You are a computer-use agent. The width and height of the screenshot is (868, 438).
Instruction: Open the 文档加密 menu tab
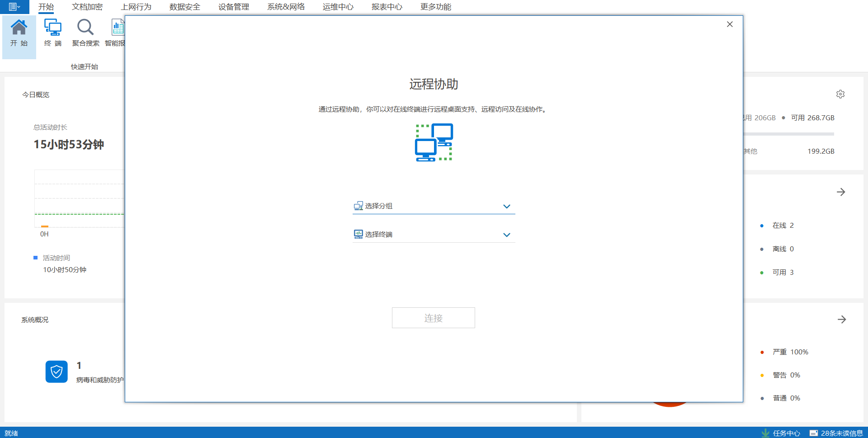[87, 7]
